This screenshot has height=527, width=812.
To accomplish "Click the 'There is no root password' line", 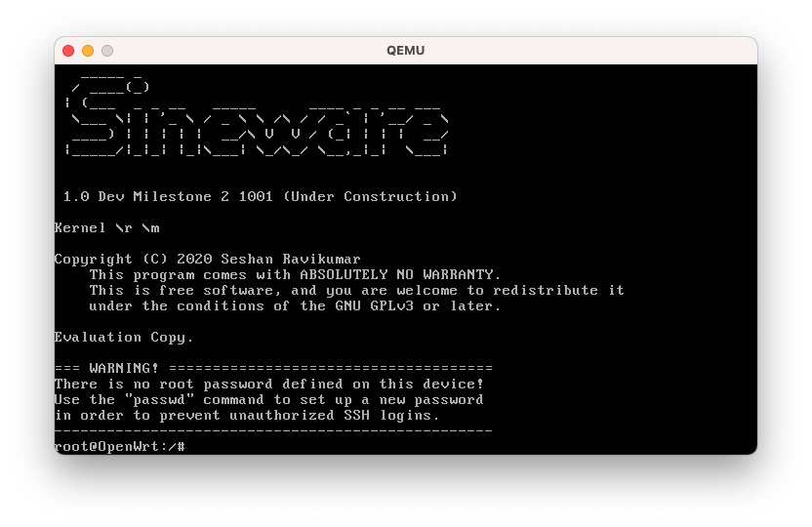I will [268, 385].
